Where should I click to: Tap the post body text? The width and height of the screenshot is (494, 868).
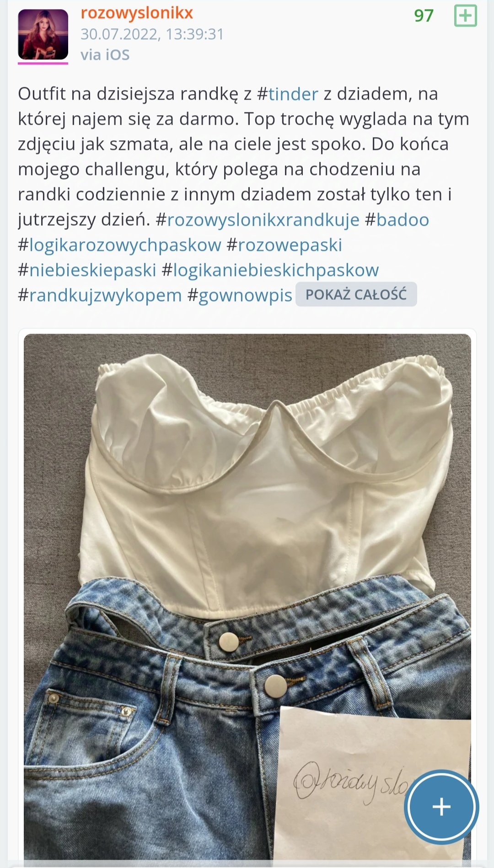coord(243,156)
